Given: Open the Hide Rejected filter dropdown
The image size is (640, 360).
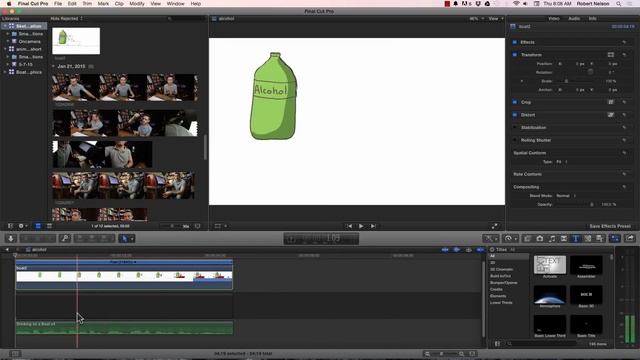Looking at the screenshot, I should (67, 19).
